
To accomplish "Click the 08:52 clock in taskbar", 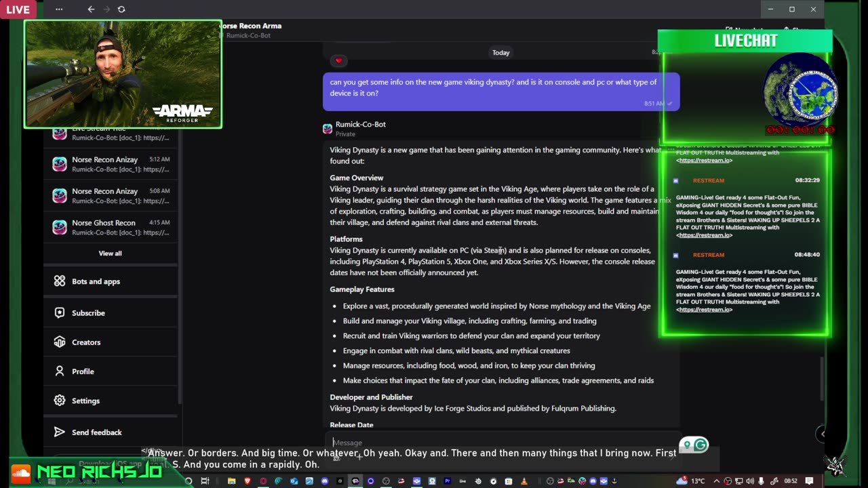I will 791,481.
